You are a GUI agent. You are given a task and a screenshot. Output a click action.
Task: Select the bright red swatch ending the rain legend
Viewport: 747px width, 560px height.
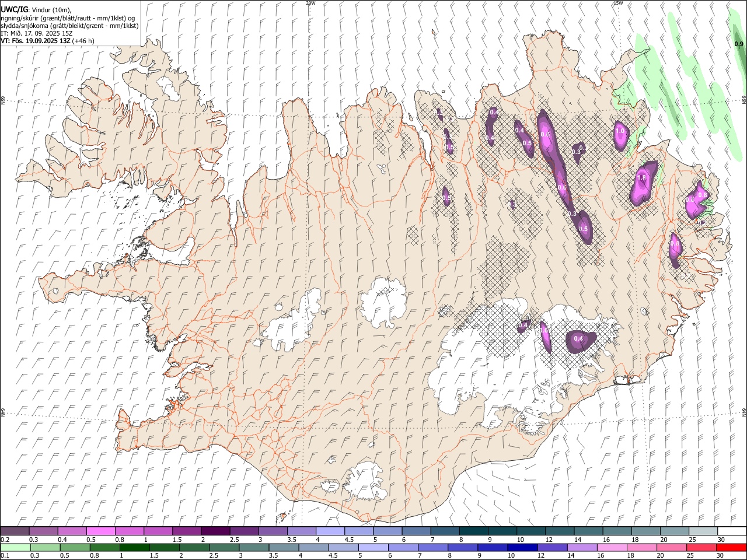click(x=732, y=548)
